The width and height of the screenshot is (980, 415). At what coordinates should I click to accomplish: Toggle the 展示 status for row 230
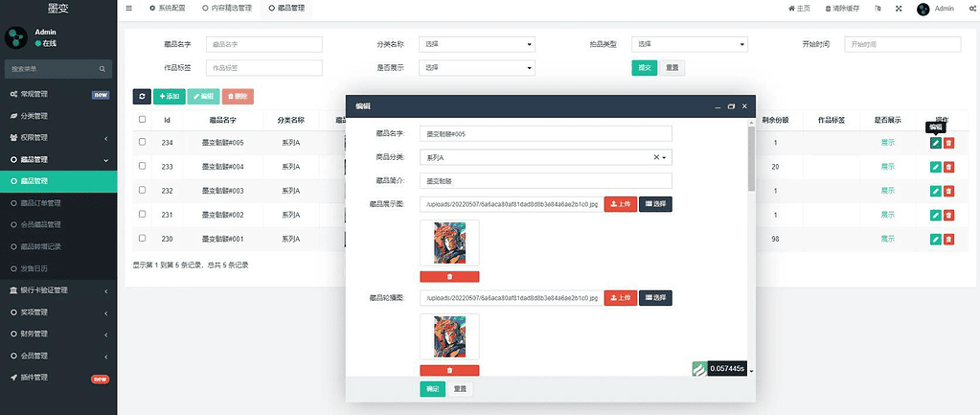(x=887, y=239)
